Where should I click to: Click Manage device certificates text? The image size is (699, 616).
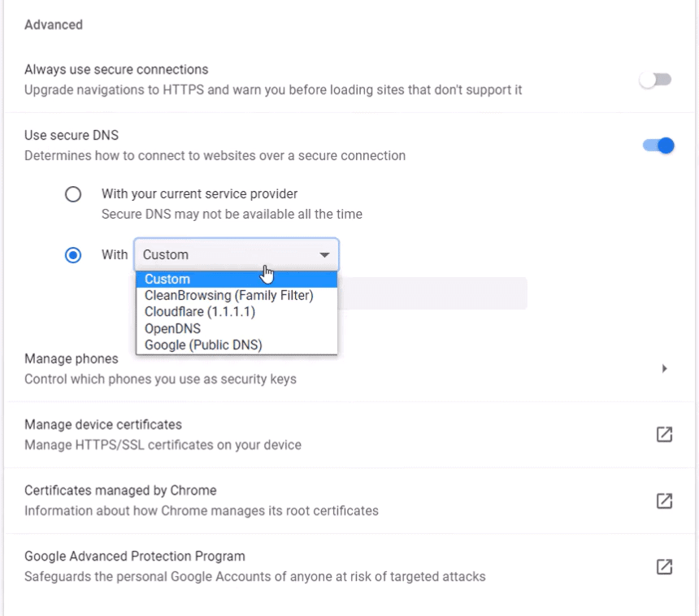(x=103, y=425)
